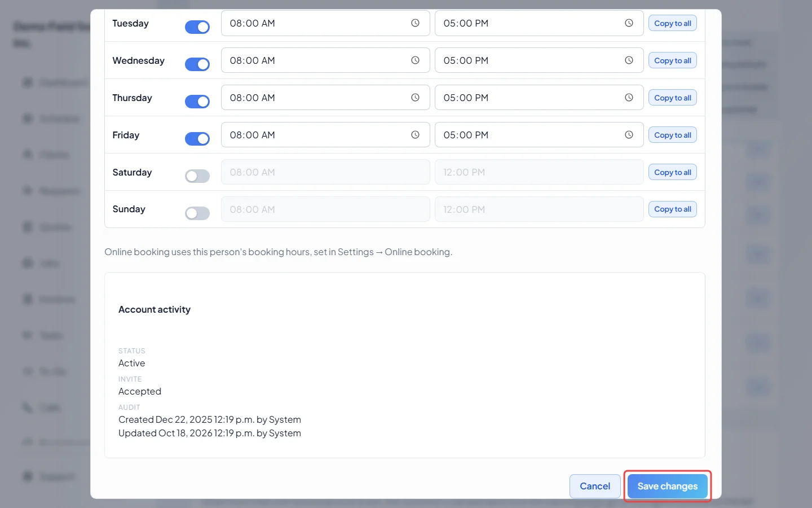
Task: Open clock picker for Wednesday start time
Action: (x=415, y=60)
